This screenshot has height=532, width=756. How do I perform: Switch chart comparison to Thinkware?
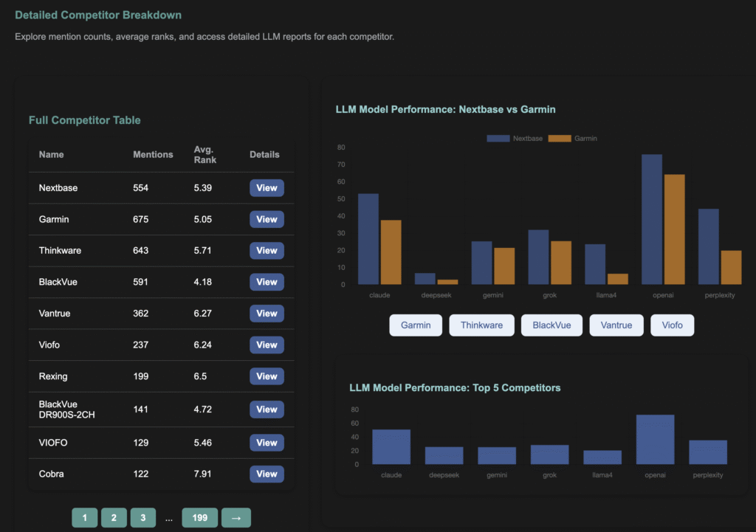[481, 325]
